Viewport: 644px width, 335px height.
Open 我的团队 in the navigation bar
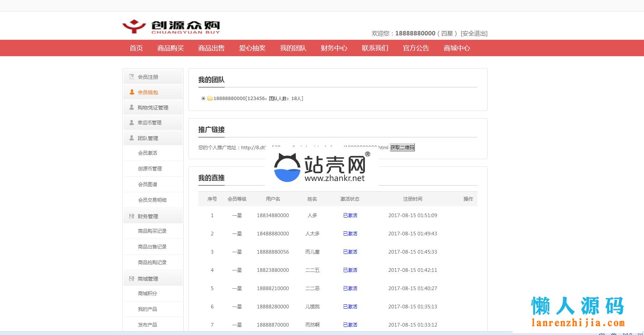[x=293, y=48]
